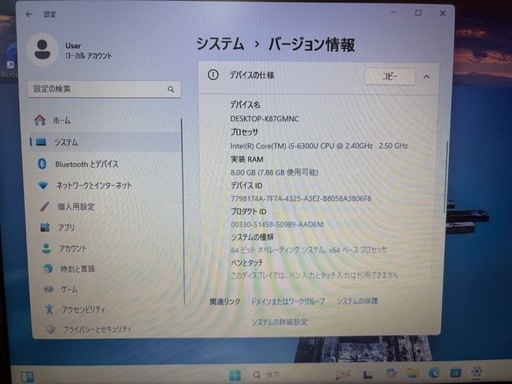The height and width of the screenshot is (384, 512).
Task: Select the processor text Intel Core i5-6300U
Action: coord(319,146)
